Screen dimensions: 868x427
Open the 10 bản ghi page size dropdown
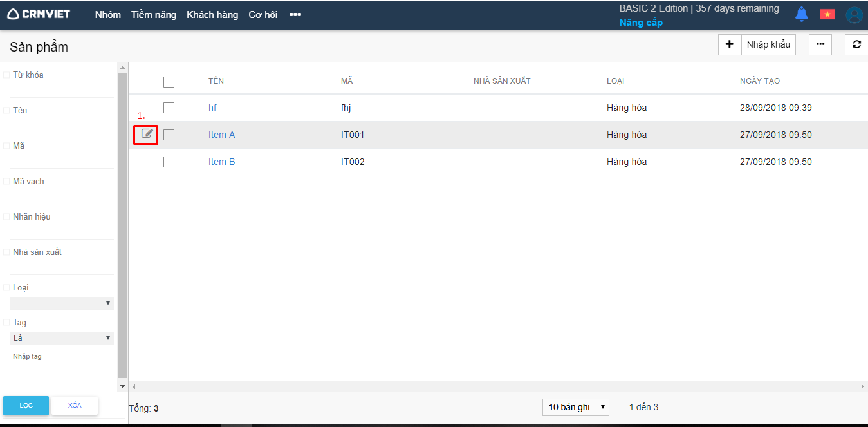coord(576,407)
